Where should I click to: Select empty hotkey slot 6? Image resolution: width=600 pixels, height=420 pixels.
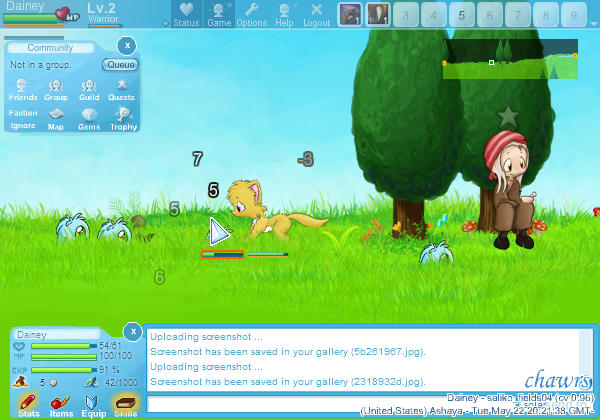489,15
